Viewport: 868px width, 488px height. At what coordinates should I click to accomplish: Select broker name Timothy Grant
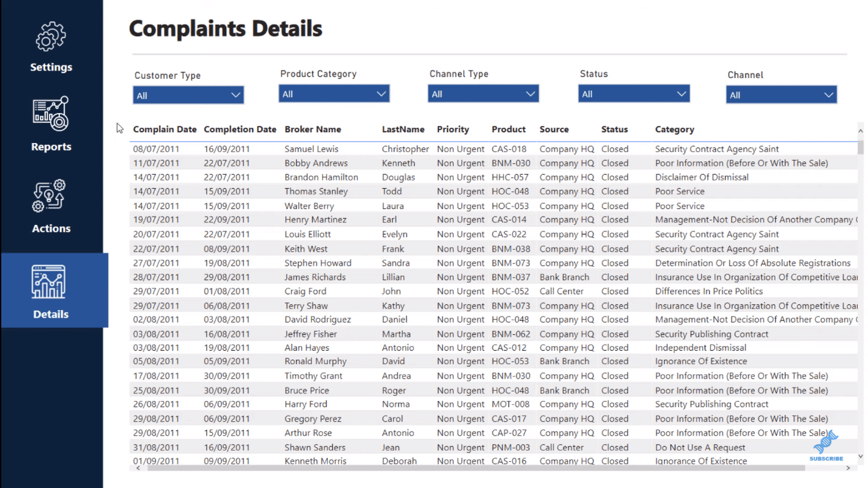(313, 376)
